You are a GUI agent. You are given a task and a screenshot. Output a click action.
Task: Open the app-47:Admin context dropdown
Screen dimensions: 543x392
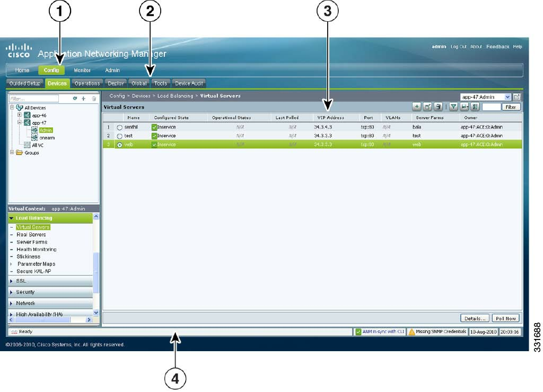pos(507,97)
